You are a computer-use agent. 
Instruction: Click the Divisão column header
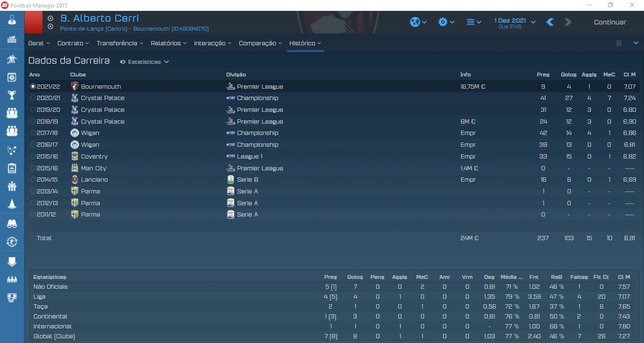(x=236, y=75)
